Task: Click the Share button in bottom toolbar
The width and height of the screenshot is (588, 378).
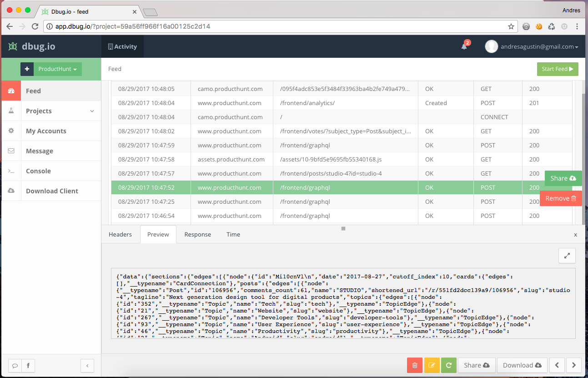Action: pyautogui.click(x=477, y=365)
